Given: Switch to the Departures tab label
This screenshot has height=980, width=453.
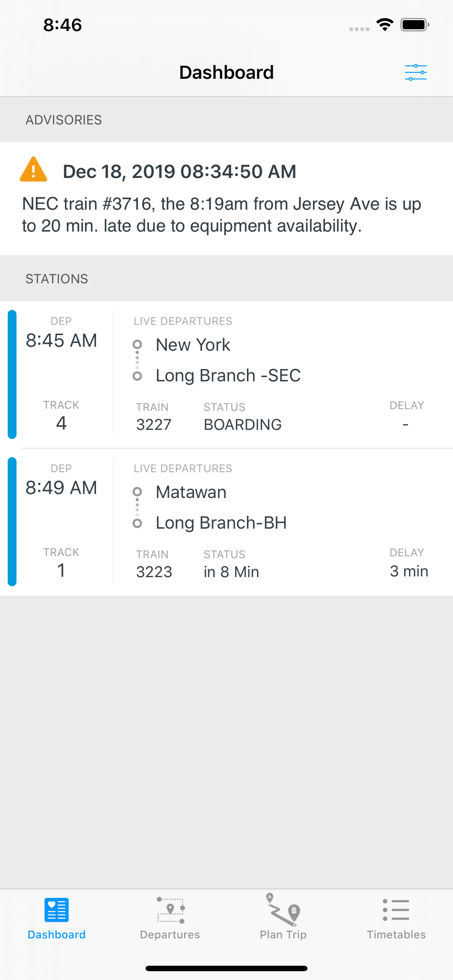Looking at the screenshot, I should pyautogui.click(x=170, y=934).
